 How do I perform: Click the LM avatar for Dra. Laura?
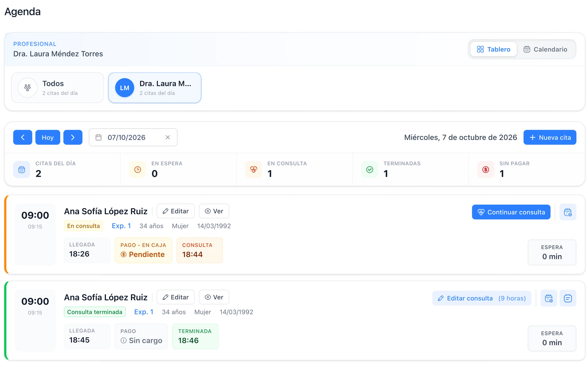[124, 88]
